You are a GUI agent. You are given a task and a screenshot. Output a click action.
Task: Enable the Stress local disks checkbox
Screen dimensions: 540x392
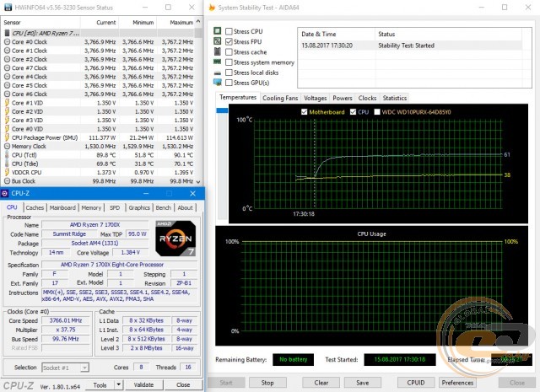[x=229, y=72]
